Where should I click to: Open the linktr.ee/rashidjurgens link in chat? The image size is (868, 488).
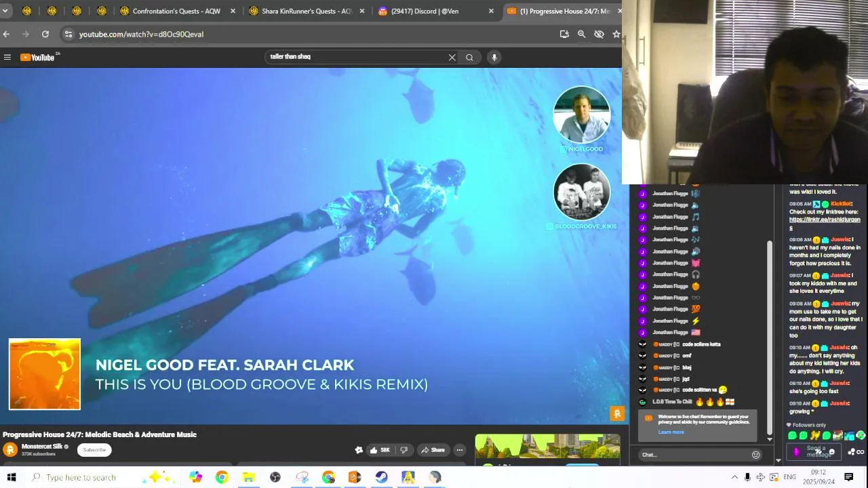824,223
